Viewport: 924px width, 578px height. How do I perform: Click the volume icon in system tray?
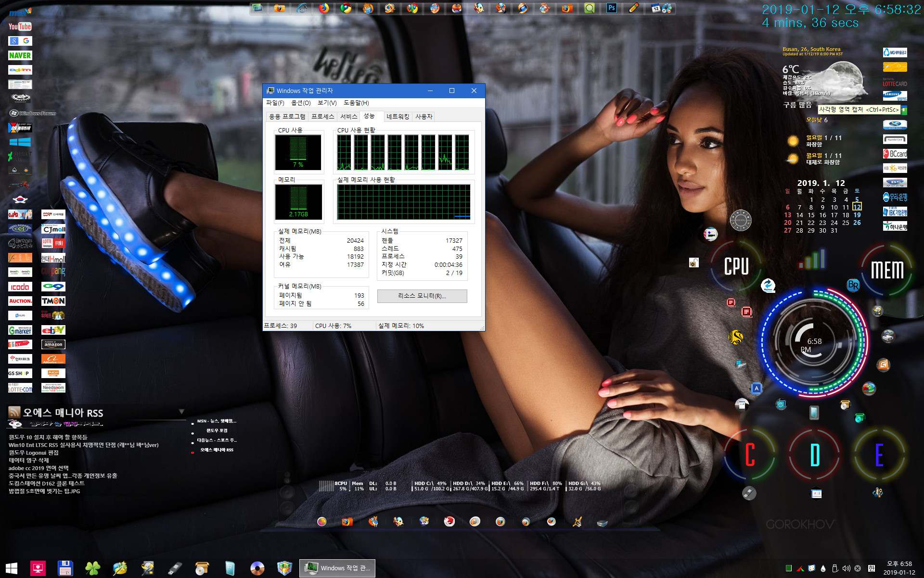point(847,568)
